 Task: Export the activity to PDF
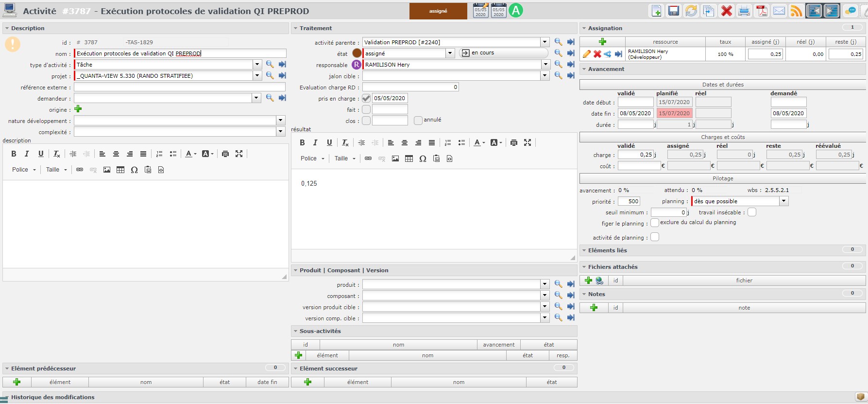click(x=762, y=11)
